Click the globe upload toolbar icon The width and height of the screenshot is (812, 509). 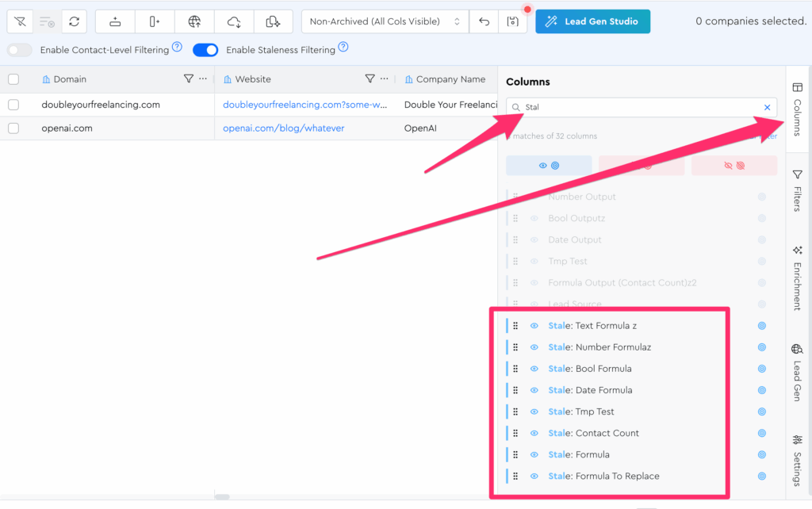point(194,21)
